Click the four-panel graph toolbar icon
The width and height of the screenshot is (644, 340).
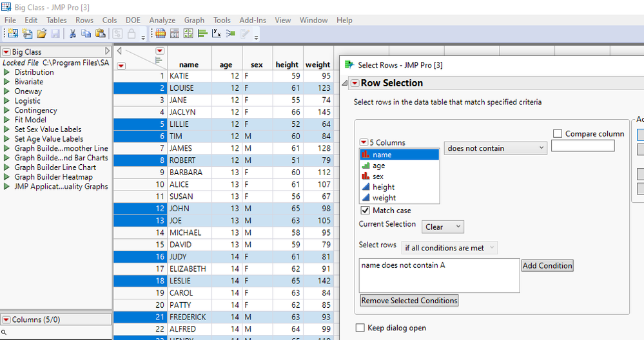click(188, 33)
